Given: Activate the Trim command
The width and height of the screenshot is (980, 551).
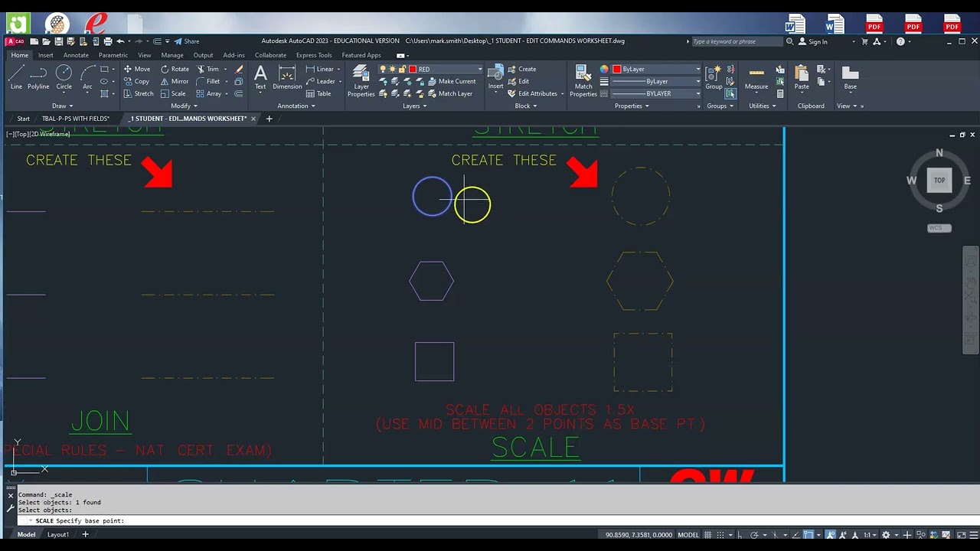Looking at the screenshot, I should pyautogui.click(x=207, y=69).
